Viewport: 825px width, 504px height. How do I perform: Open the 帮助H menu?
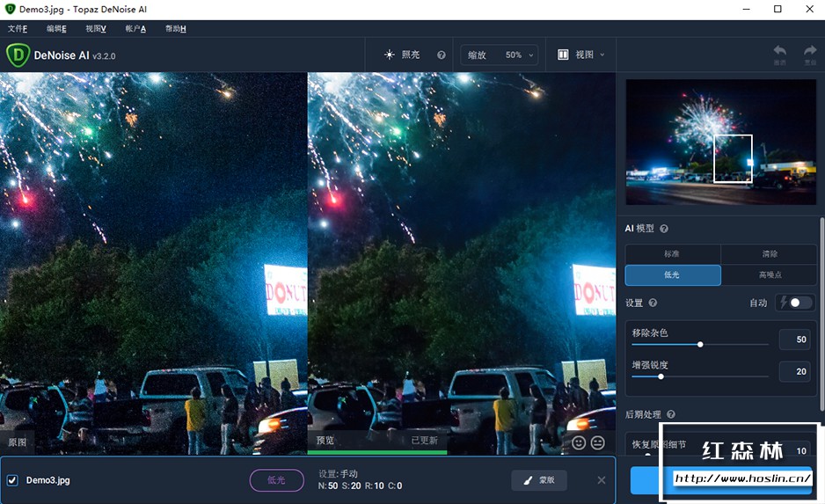[175, 28]
